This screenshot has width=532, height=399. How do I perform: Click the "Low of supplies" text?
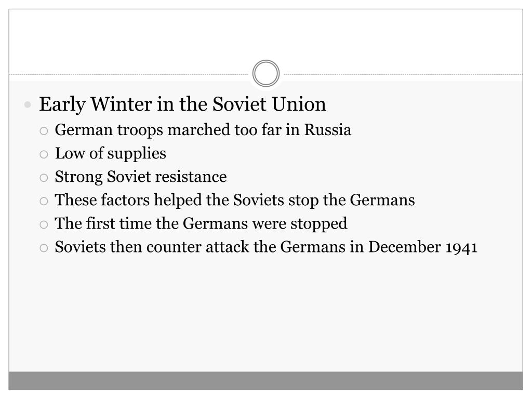[110, 154]
